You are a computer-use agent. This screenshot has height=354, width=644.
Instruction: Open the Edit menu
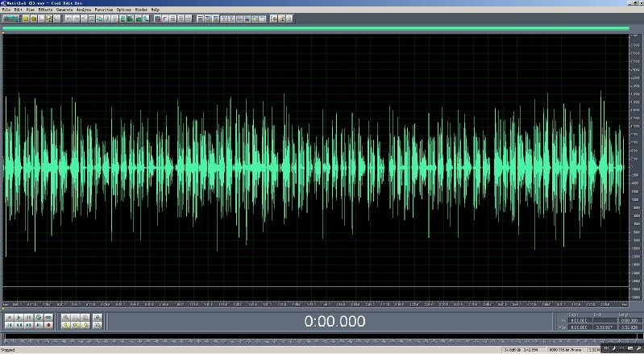click(19, 10)
